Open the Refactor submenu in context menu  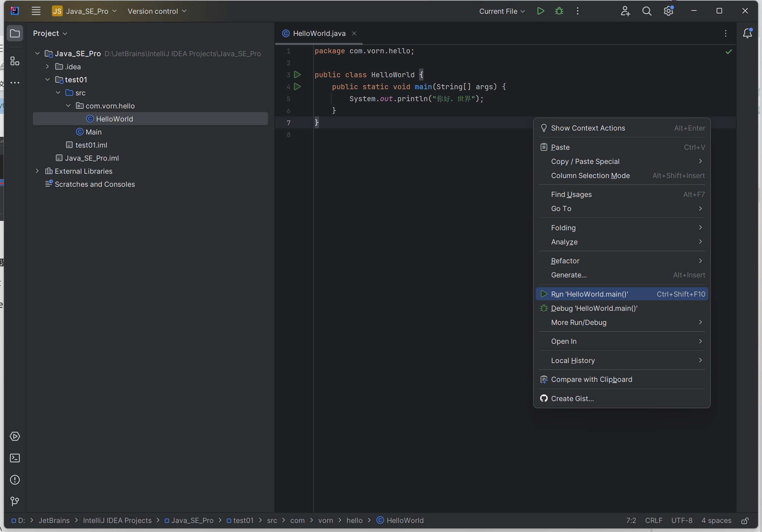565,261
